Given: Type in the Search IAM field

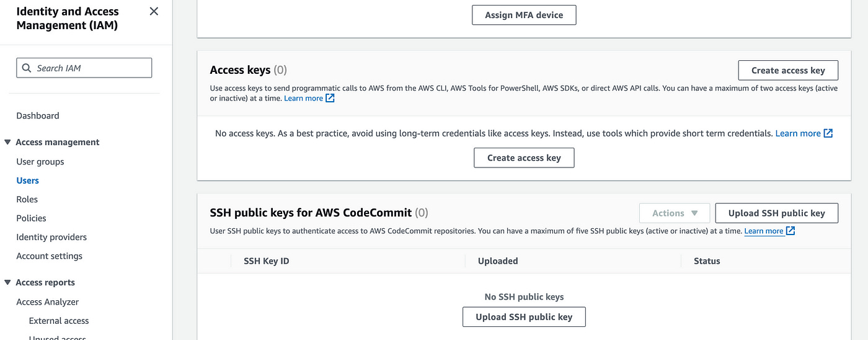Looking at the screenshot, I should [90, 68].
